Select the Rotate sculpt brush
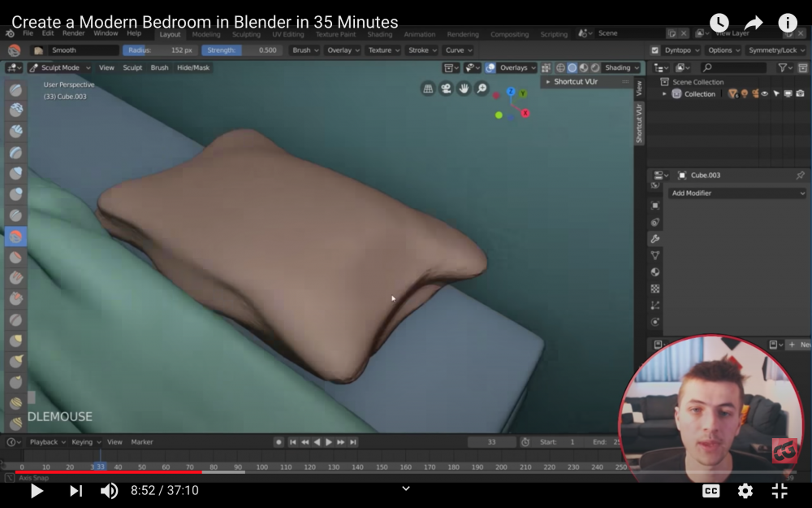This screenshot has width=812, height=508. [x=16, y=423]
